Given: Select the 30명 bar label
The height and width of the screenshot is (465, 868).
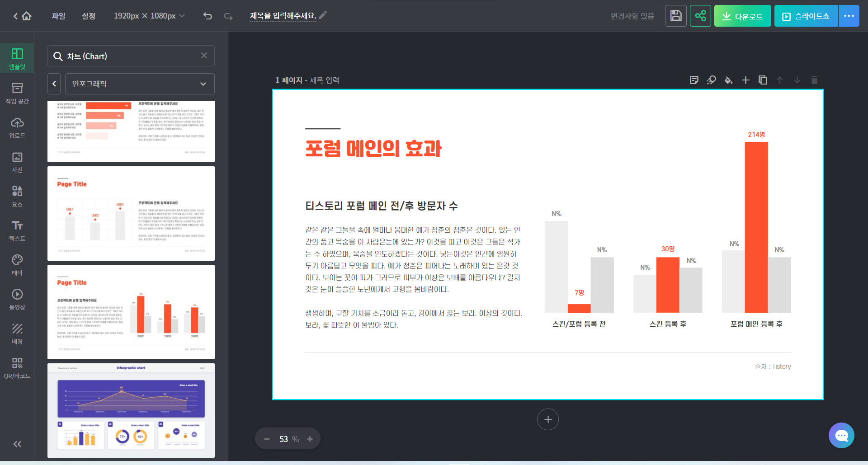Looking at the screenshot, I should [668, 249].
